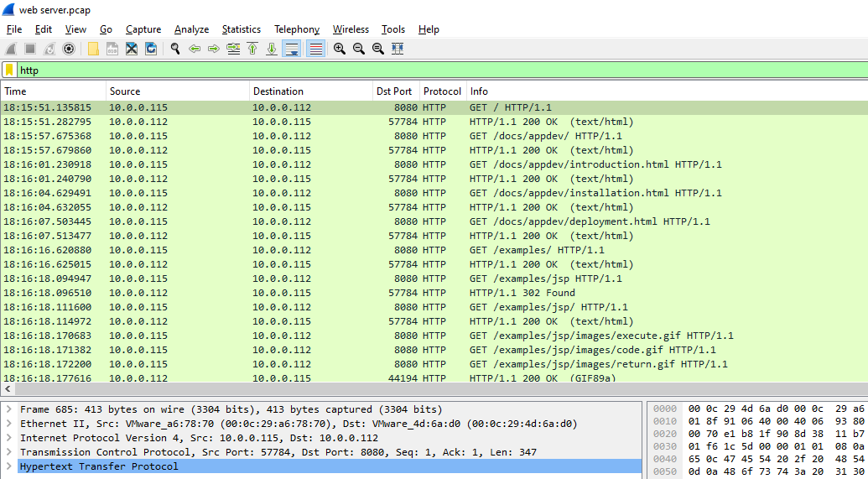This screenshot has height=479, width=868.
Task: Sort by the Dst Port column header
Action: (x=394, y=91)
